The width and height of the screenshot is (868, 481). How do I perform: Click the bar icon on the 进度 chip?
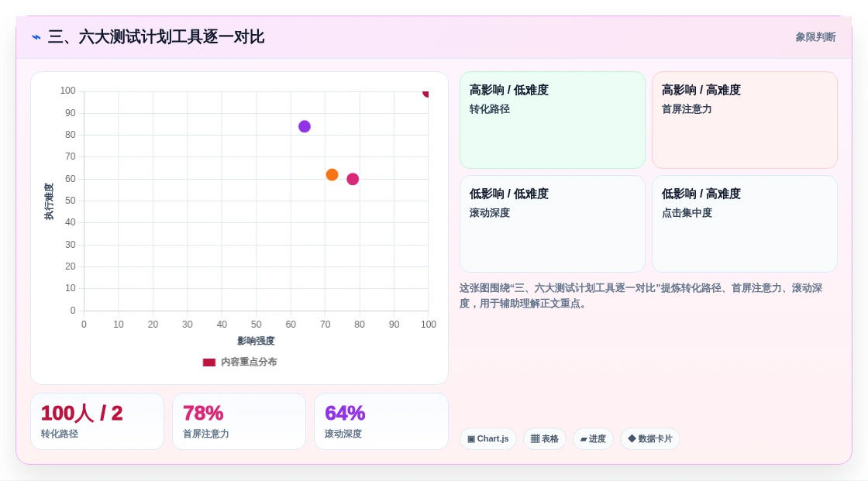(x=584, y=439)
